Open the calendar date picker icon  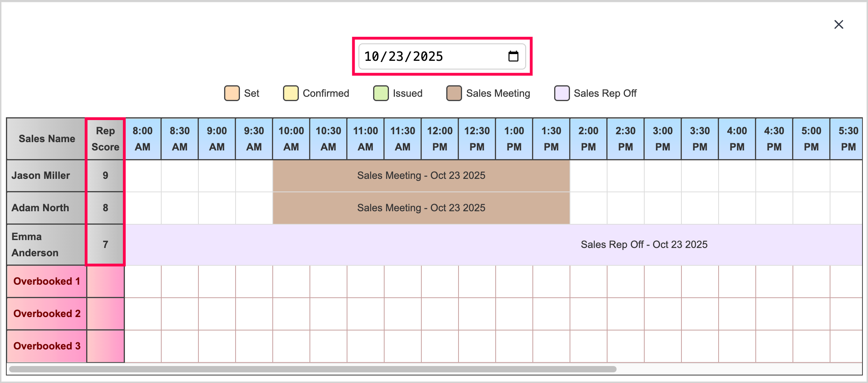click(x=513, y=56)
